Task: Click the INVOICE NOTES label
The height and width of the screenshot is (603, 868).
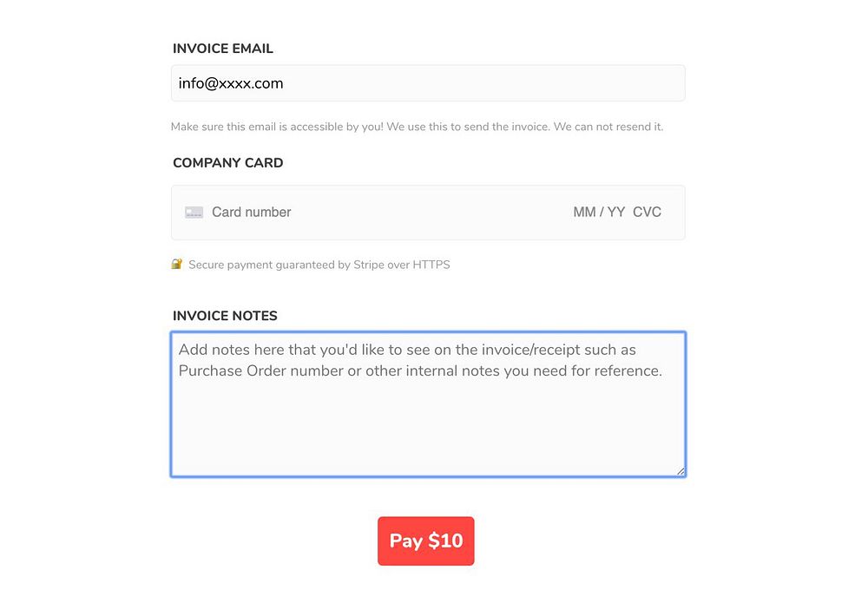Action: (x=225, y=316)
